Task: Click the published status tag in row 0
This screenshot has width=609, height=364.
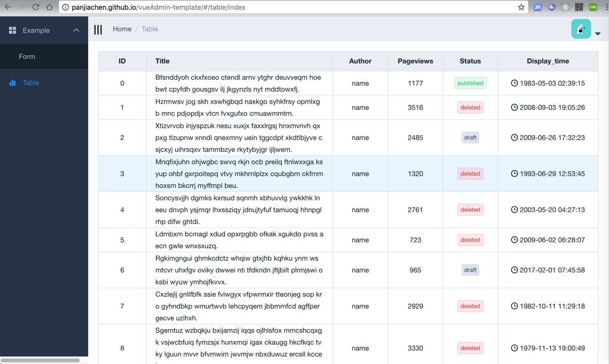Action: click(x=470, y=83)
